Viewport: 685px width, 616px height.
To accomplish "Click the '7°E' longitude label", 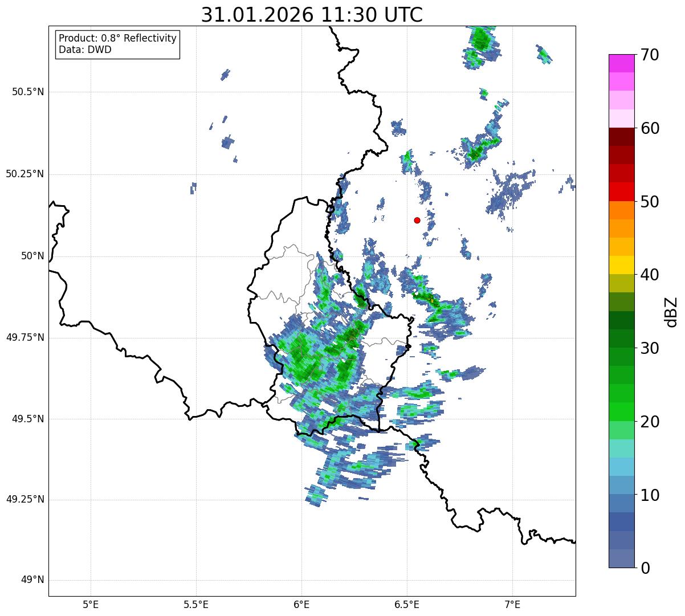I will click(x=512, y=604).
